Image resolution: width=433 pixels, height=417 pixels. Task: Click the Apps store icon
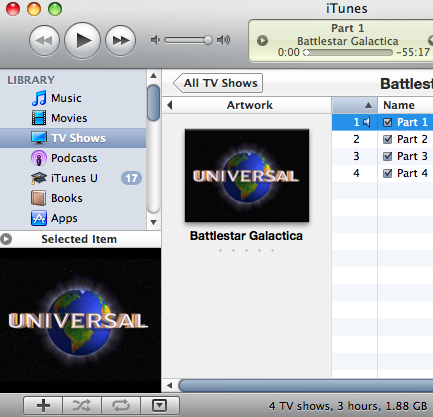[x=39, y=218]
